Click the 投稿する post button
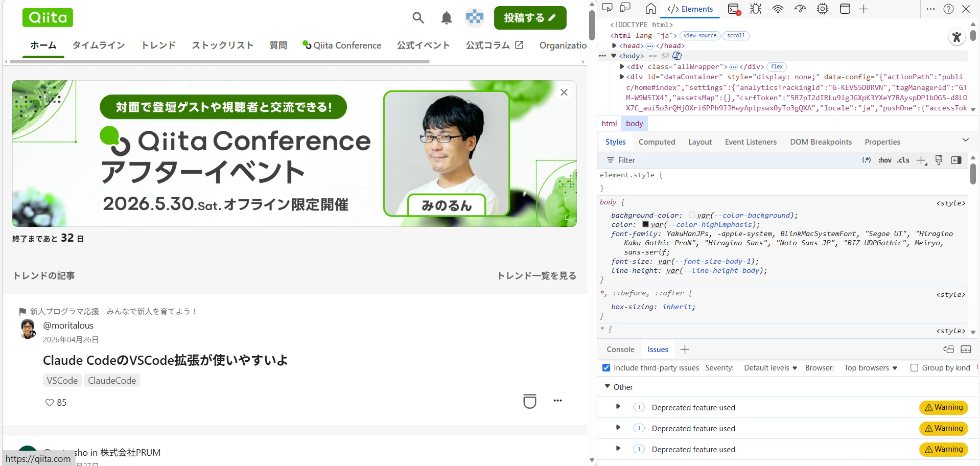980x466 pixels. [x=530, y=18]
